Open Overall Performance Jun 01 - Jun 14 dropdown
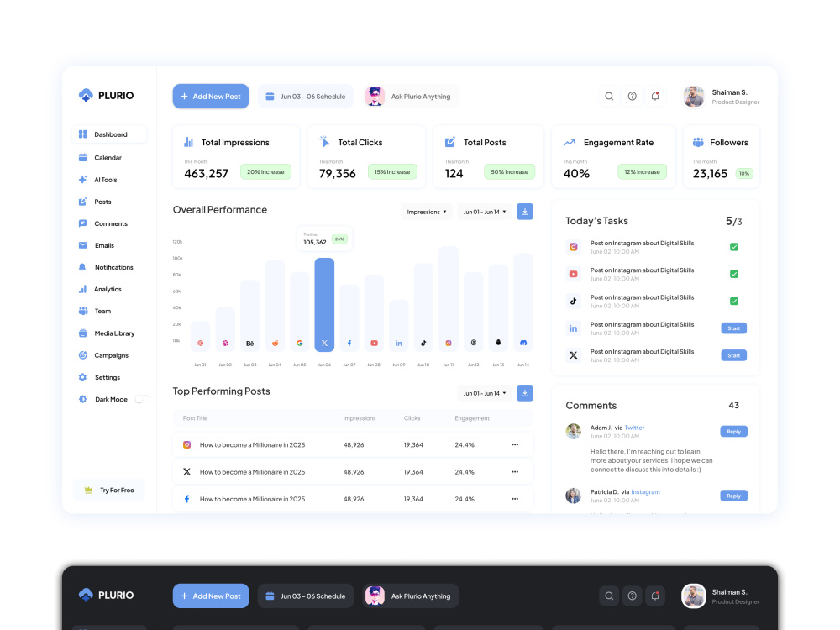The width and height of the screenshot is (840, 630). 485,212
